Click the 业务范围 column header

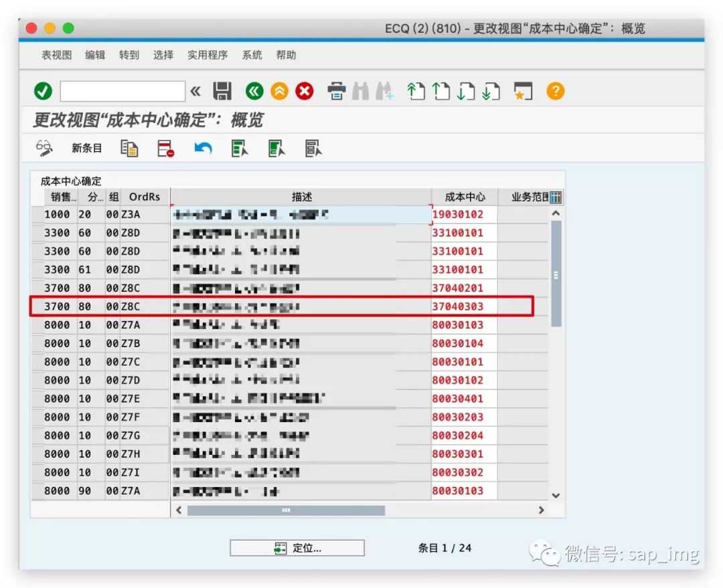tap(524, 197)
